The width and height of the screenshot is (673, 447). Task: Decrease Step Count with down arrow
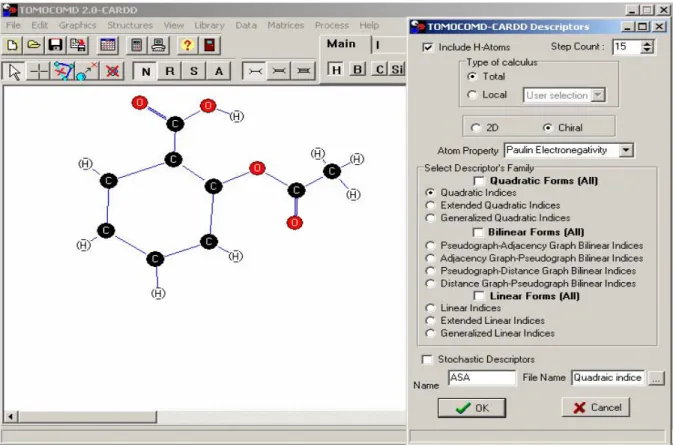click(647, 50)
